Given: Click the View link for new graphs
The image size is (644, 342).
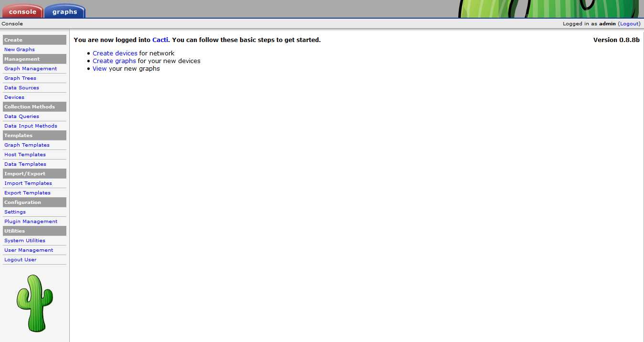Looking at the screenshot, I should [100, 69].
